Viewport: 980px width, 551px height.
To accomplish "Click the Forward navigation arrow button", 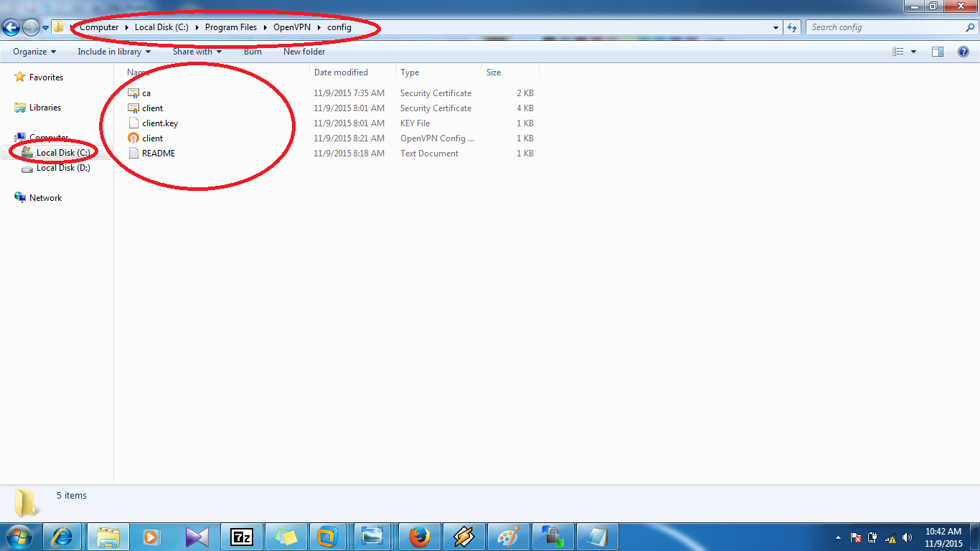I will (31, 27).
